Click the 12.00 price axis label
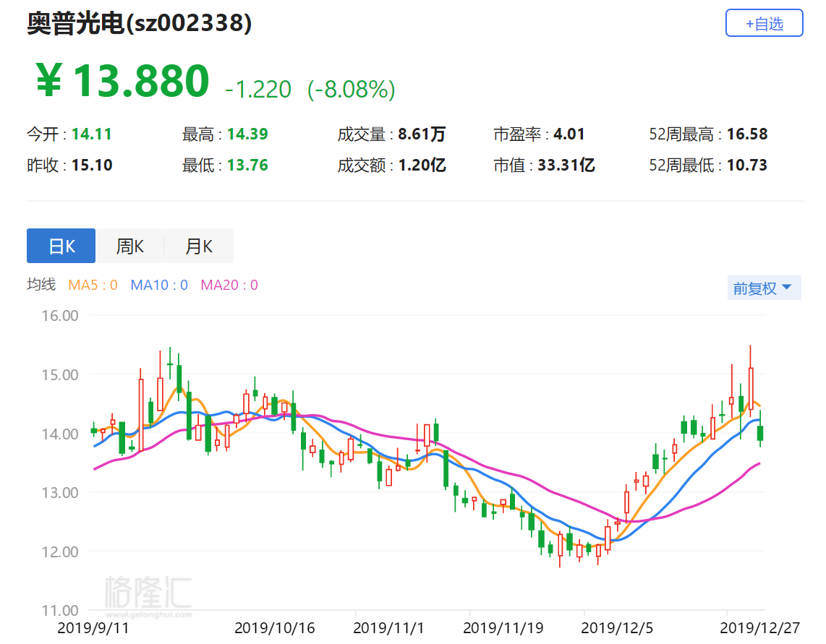The height and width of the screenshot is (644, 826). [60, 552]
